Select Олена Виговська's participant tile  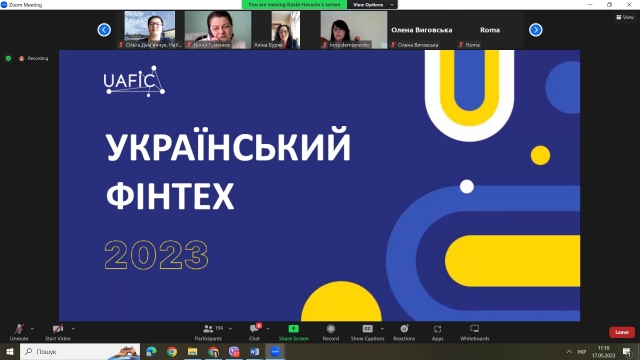(x=422, y=30)
